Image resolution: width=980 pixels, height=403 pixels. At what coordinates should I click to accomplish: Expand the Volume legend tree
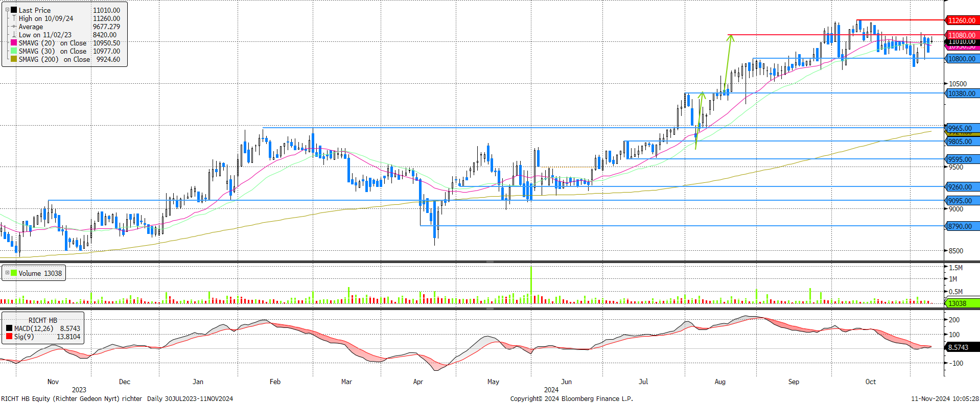tap(7, 273)
